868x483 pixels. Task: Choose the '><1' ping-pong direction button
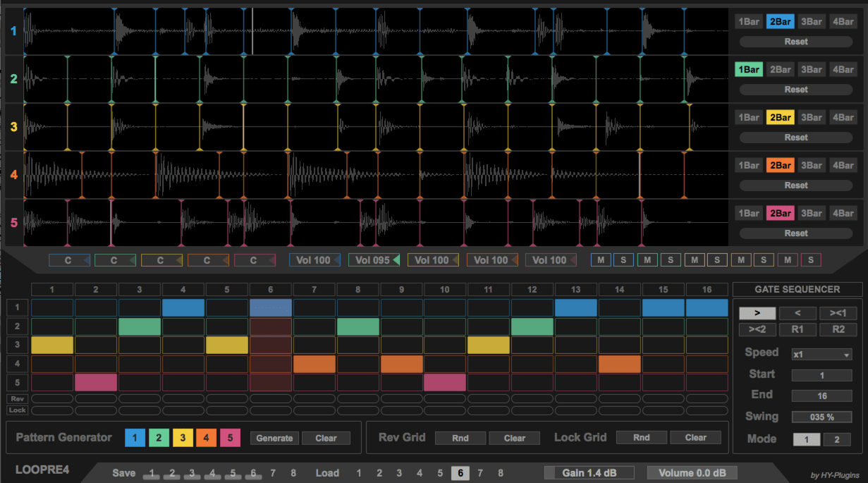tap(838, 314)
